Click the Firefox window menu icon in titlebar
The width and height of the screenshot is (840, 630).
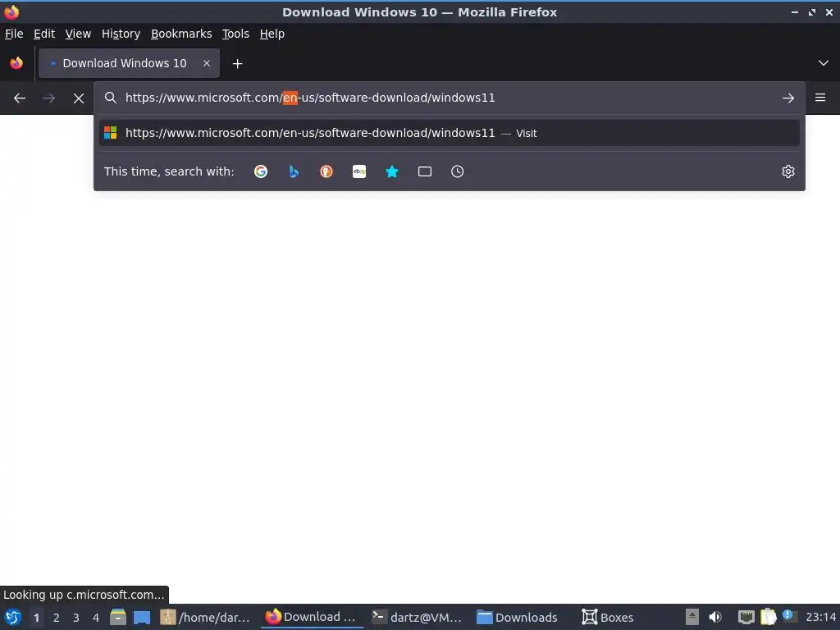click(11, 11)
